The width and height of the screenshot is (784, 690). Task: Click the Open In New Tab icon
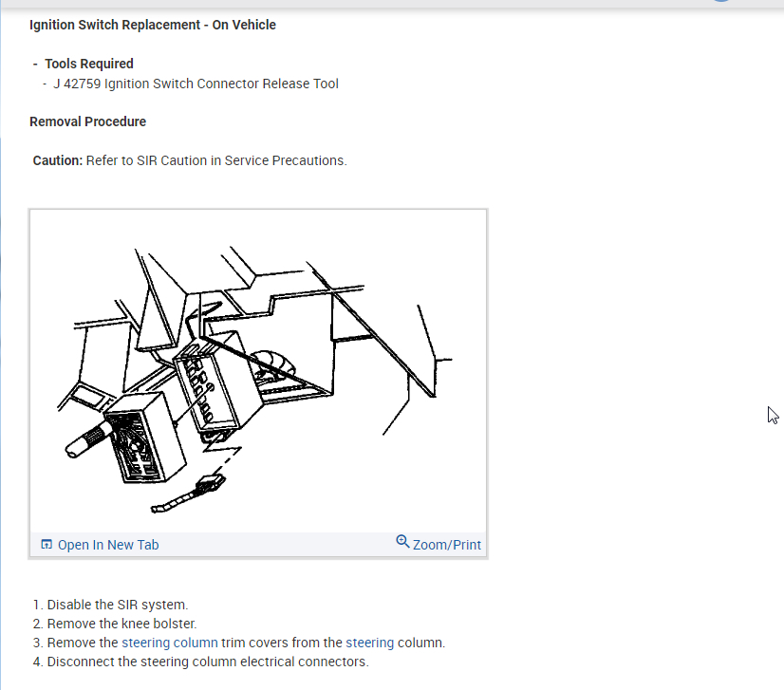coord(47,544)
